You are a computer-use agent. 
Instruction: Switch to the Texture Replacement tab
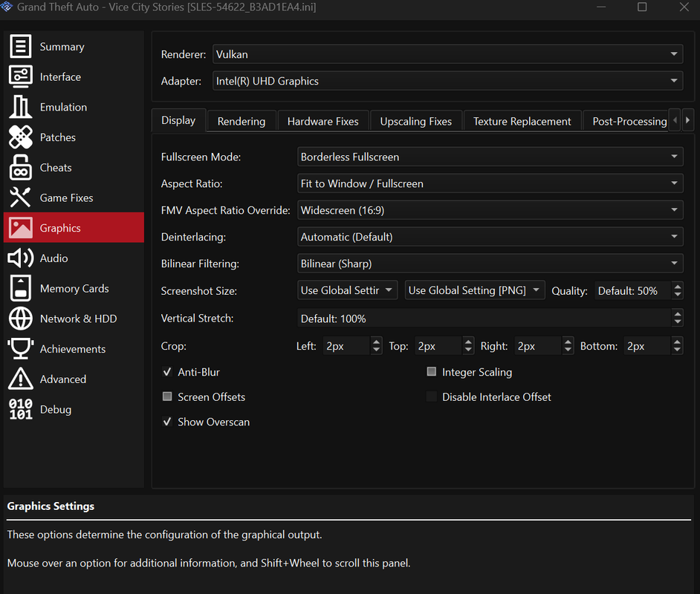coord(522,121)
